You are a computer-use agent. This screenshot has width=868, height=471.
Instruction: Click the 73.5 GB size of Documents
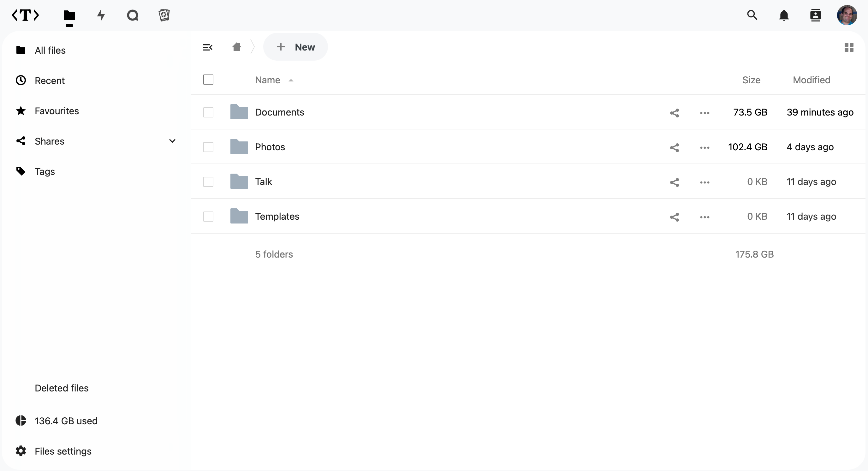pos(750,112)
